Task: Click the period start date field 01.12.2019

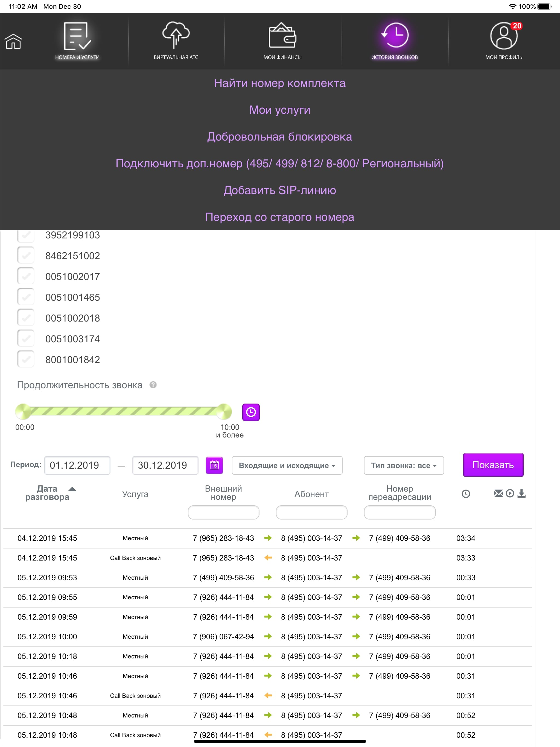Action: click(77, 465)
